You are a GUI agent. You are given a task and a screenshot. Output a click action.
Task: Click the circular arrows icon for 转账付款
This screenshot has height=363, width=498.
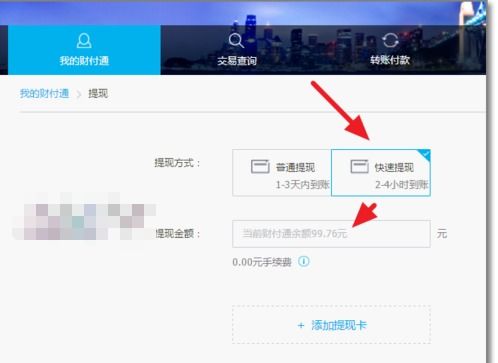pyautogui.click(x=390, y=41)
